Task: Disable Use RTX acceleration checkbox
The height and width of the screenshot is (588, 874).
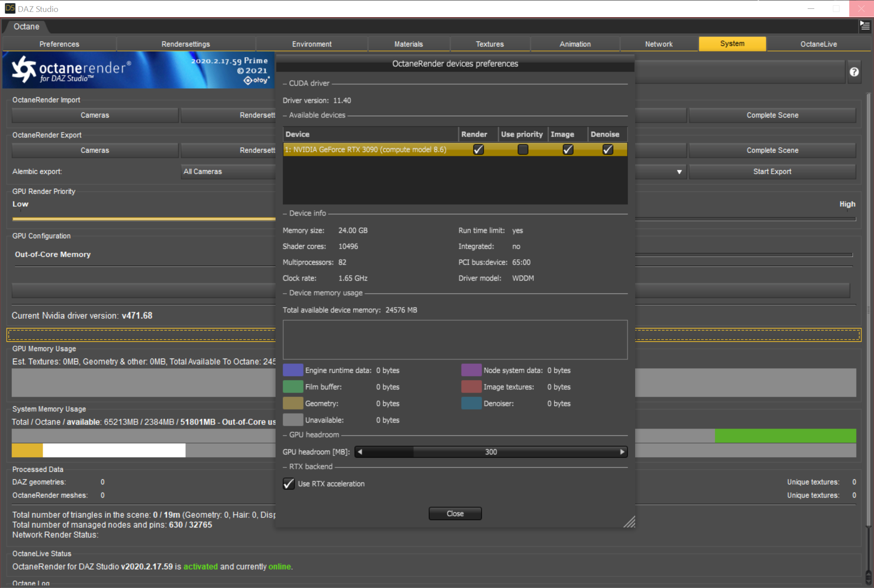Action: tap(289, 484)
